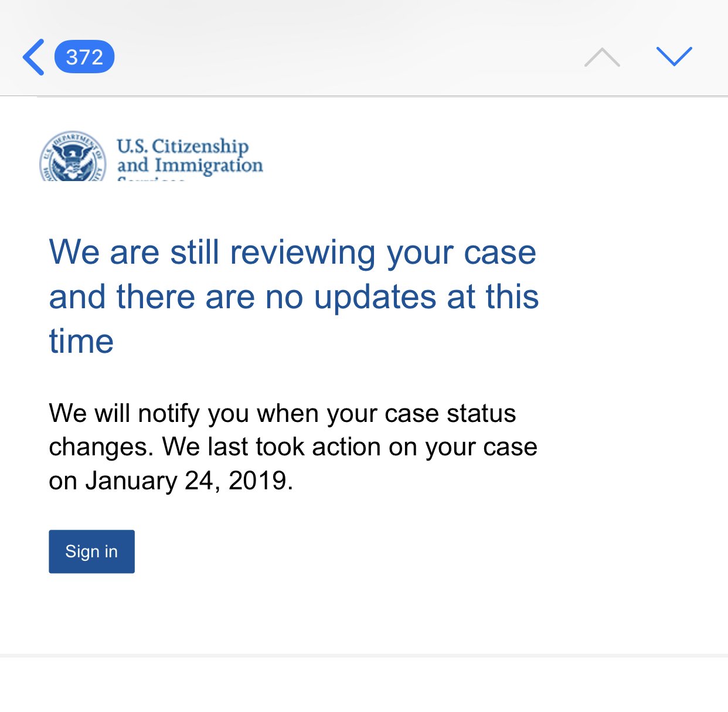This screenshot has height=712, width=728.
Task: Click the blank middle of the top bar
Action: 349,57
